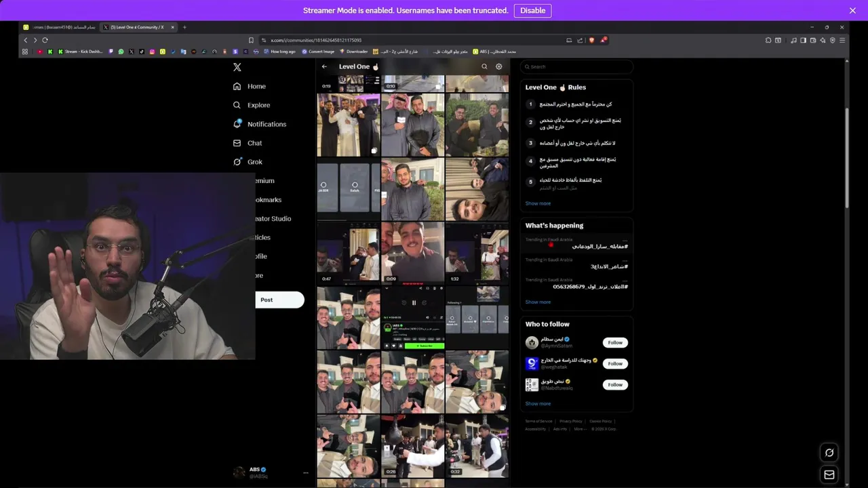Screen dimensions: 868x488
Task: Open Brave Rewards triangle icon
Action: pos(604,40)
